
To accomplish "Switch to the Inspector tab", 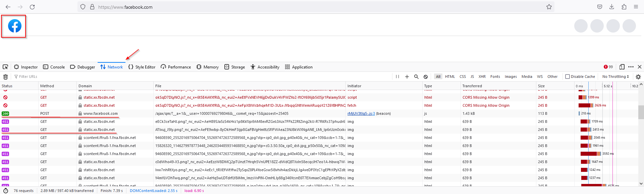I will coord(26,67).
